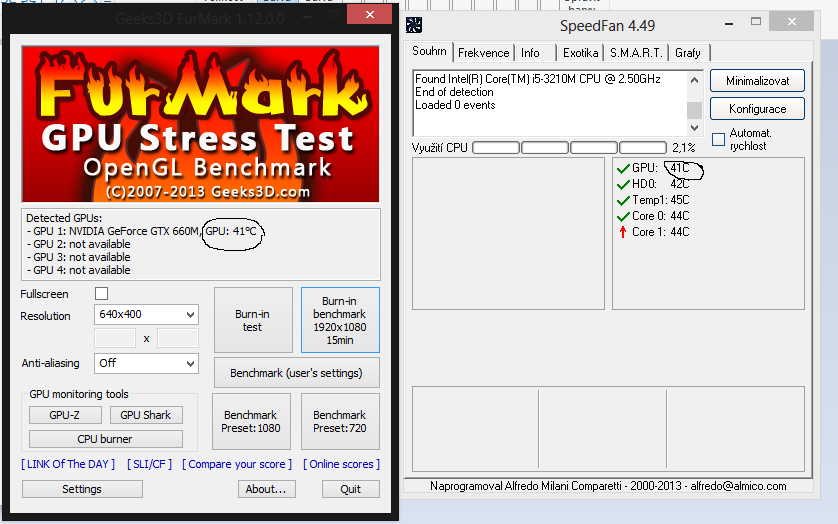Click the red up arrow beside Core 1
The image size is (838, 524).
(x=623, y=232)
